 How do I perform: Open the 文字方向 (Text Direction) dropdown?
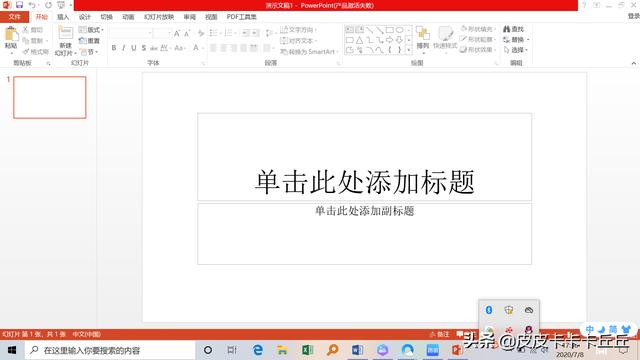[298, 30]
